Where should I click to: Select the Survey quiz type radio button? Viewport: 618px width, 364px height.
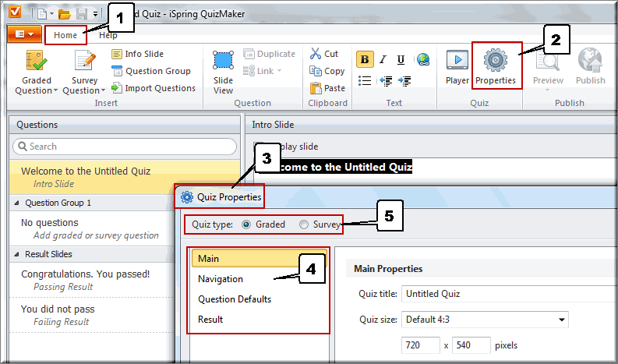tap(303, 224)
